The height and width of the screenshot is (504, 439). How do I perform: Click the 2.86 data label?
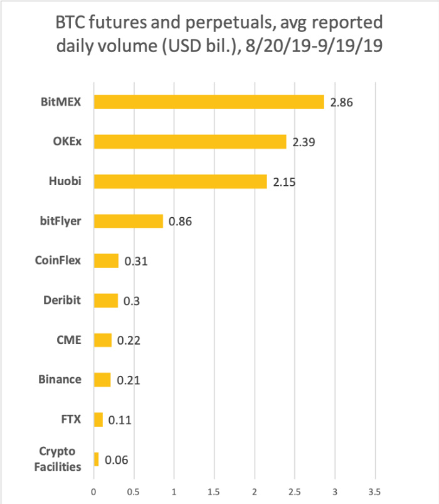(342, 102)
